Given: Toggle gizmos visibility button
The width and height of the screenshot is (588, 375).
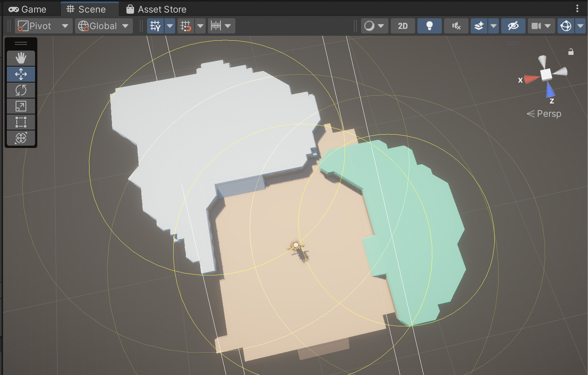Looking at the screenshot, I should 566,26.
